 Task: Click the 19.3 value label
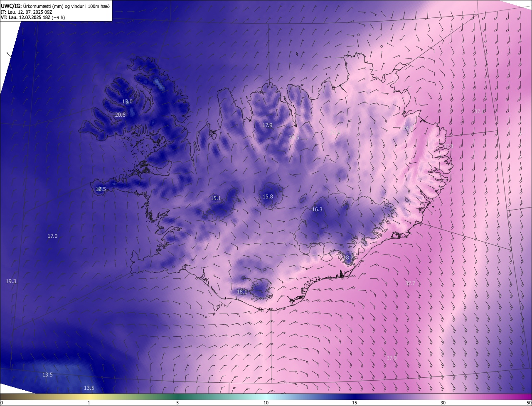pyautogui.click(x=11, y=281)
